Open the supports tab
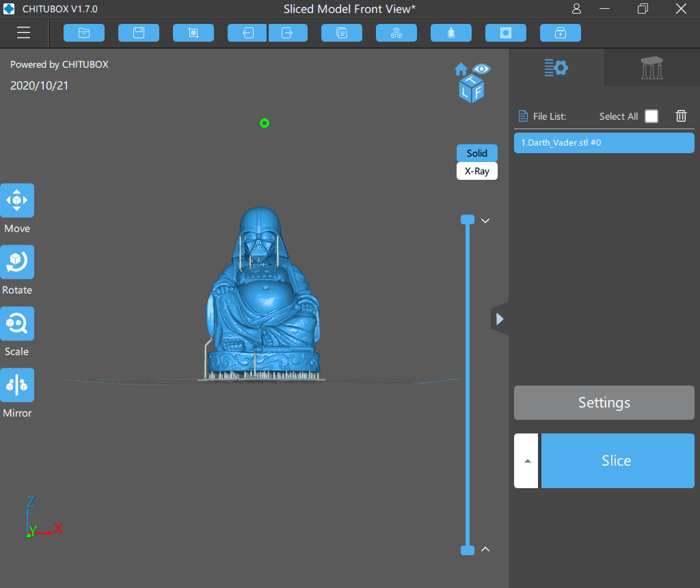This screenshot has width=700, height=588. pyautogui.click(x=651, y=68)
